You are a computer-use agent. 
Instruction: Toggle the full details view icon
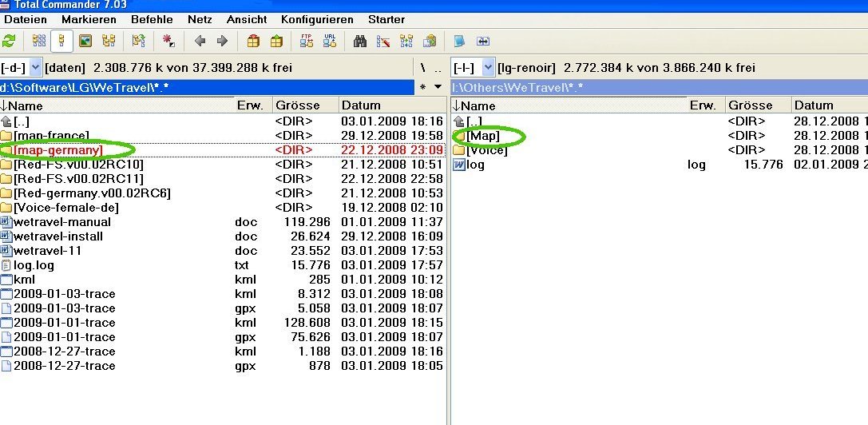coord(61,41)
